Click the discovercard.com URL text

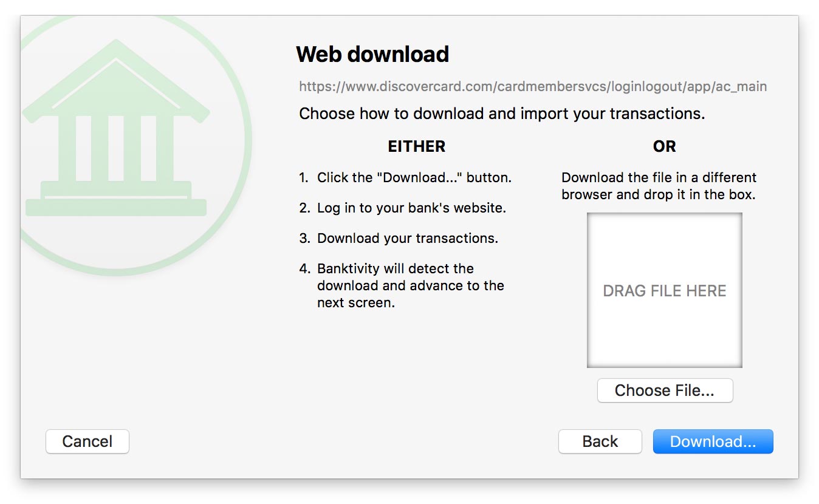coord(532,86)
